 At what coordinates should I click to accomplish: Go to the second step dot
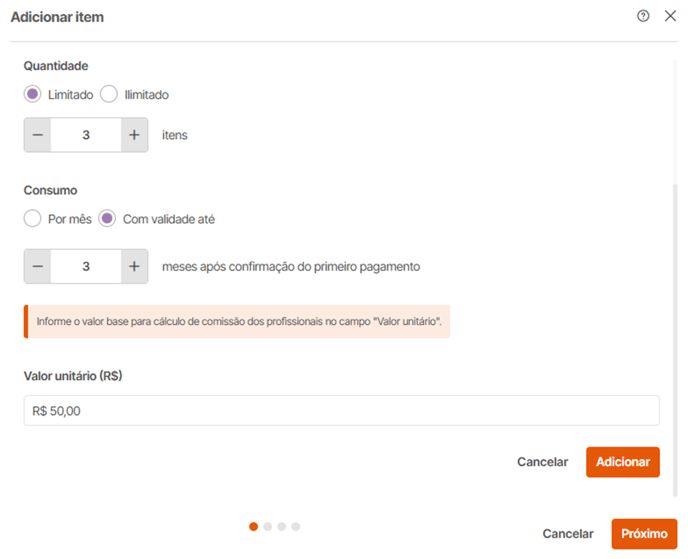coord(268,527)
